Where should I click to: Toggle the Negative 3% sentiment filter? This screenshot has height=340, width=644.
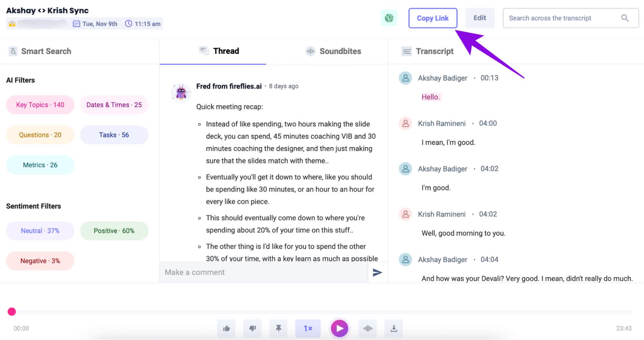coord(40,261)
